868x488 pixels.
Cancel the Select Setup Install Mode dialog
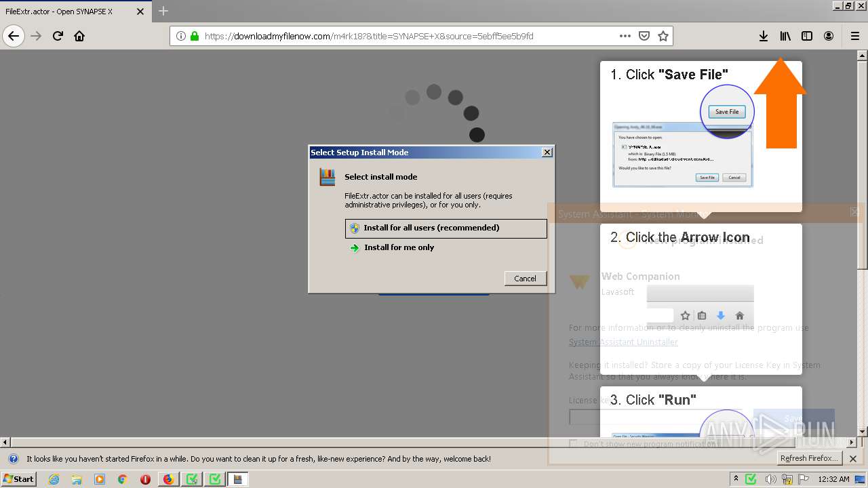coord(525,279)
